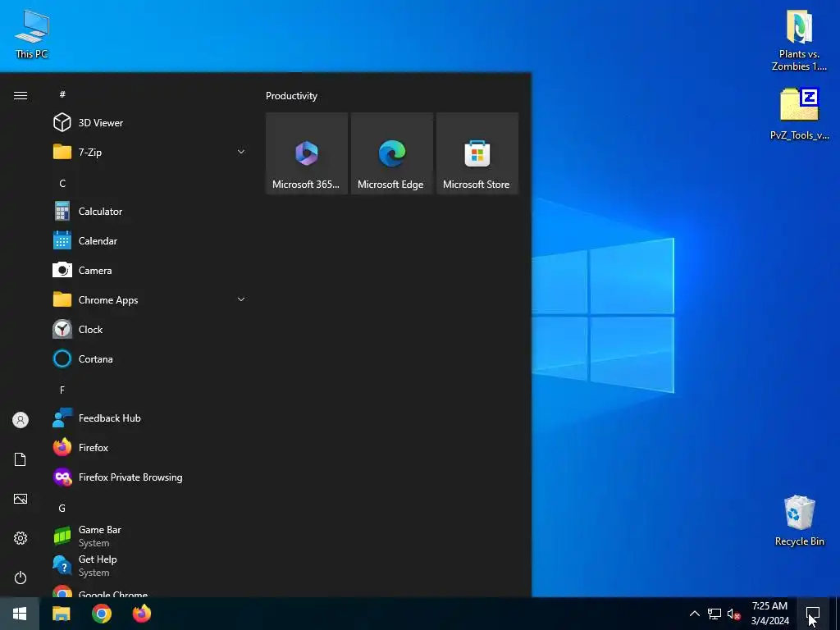840x630 pixels.
Task: Expand the 7-Zip folder chevron
Action: 241,152
